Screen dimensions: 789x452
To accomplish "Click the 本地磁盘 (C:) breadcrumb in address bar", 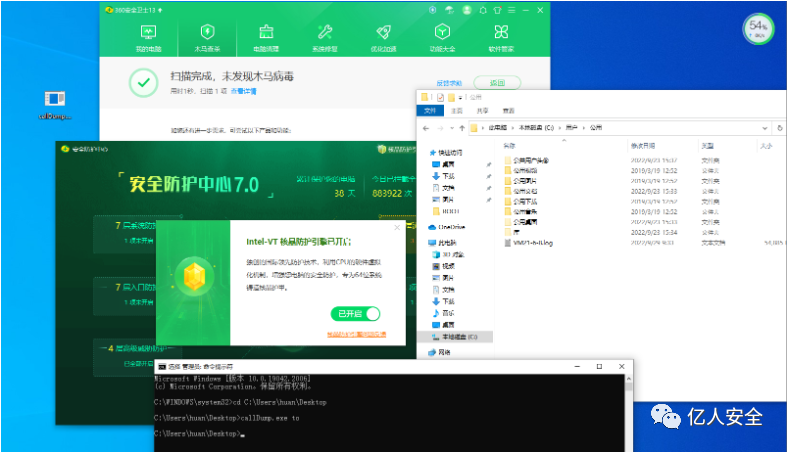I will [536, 128].
